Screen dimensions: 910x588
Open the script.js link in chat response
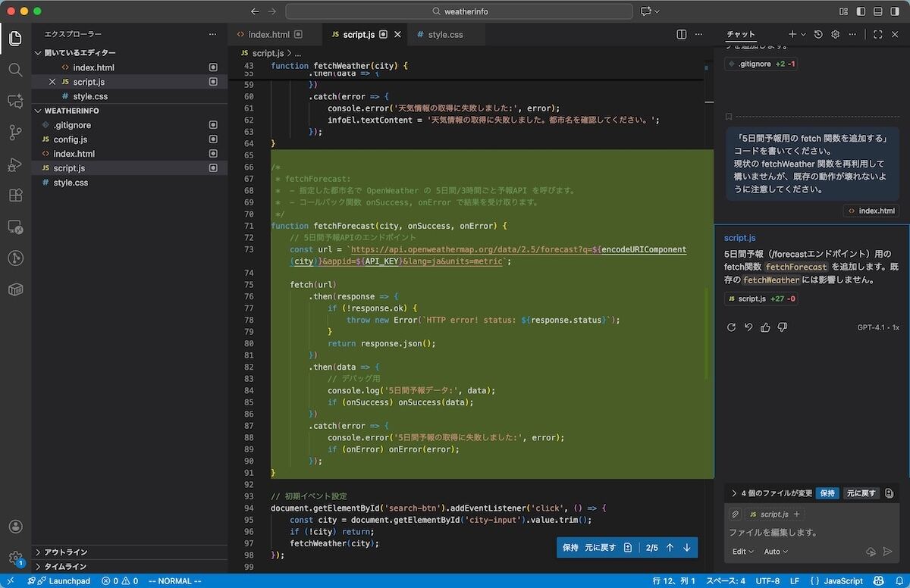[x=739, y=238]
